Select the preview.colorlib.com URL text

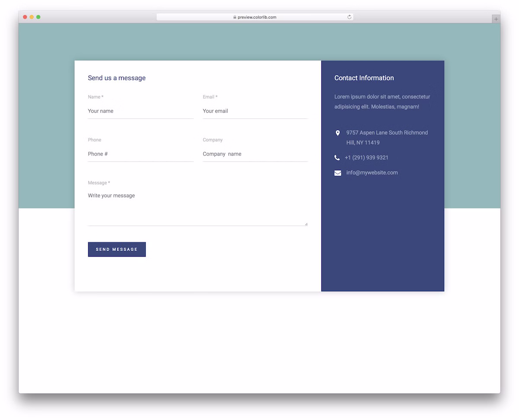(x=257, y=17)
